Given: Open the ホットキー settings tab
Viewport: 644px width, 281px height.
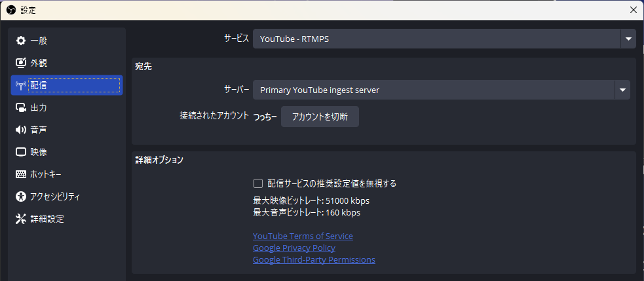Looking at the screenshot, I should pyautogui.click(x=67, y=174).
